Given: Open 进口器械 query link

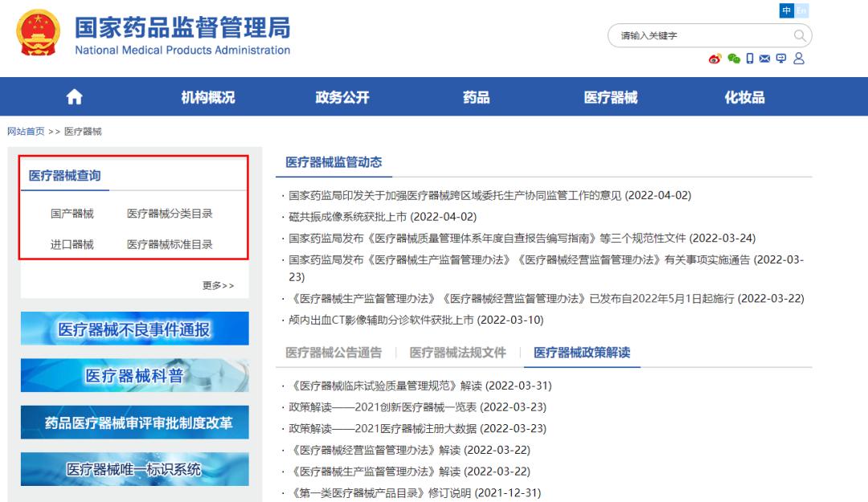Looking at the screenshot, I should (72, 245).
